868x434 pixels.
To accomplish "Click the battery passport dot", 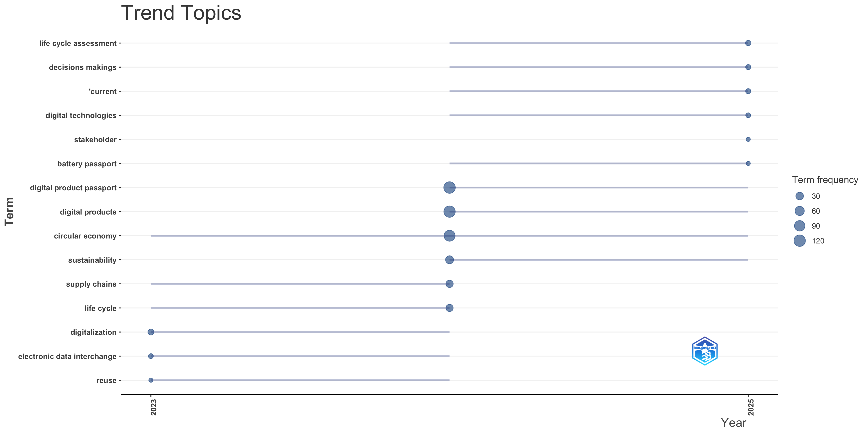I will tap(748, 163).
